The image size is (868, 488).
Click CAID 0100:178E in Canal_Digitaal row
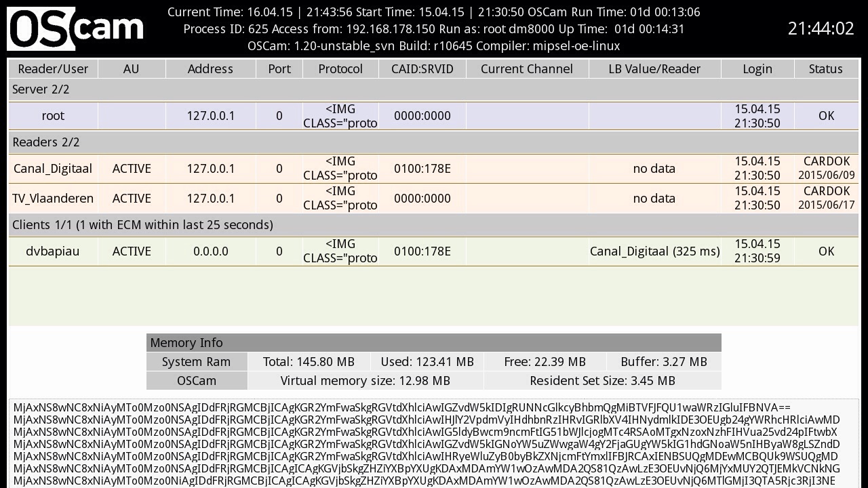[x=422, y=169]
